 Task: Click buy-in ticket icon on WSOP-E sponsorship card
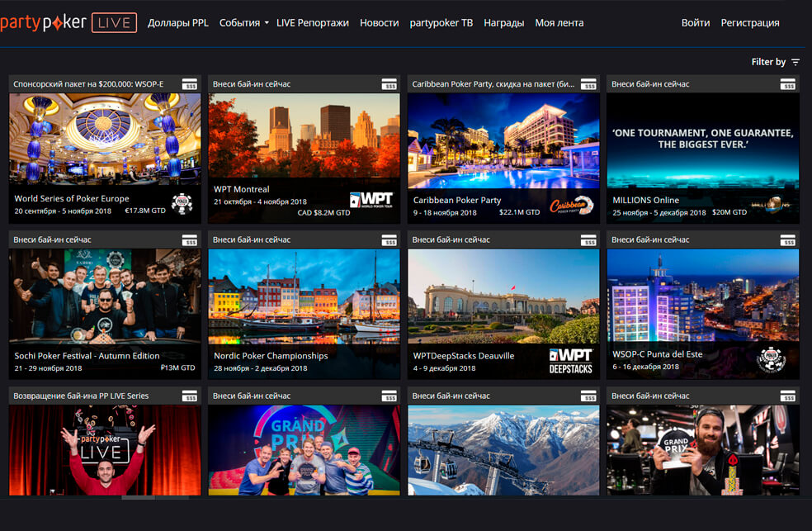[x=190, y=84]
